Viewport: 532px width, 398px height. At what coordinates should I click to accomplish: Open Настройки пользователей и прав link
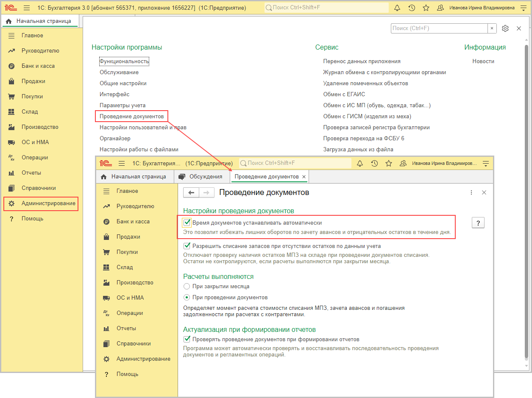click(143, 128)
